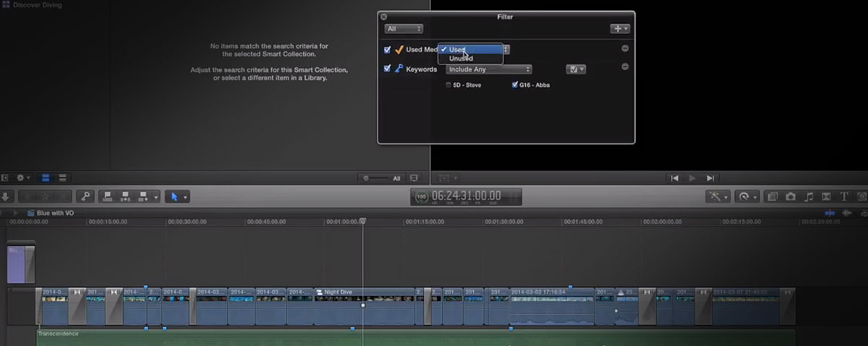The width and height of the screenshot is (868, 346).
Task: Open the Titles browser T icon
Action: [x=843, y=196]
